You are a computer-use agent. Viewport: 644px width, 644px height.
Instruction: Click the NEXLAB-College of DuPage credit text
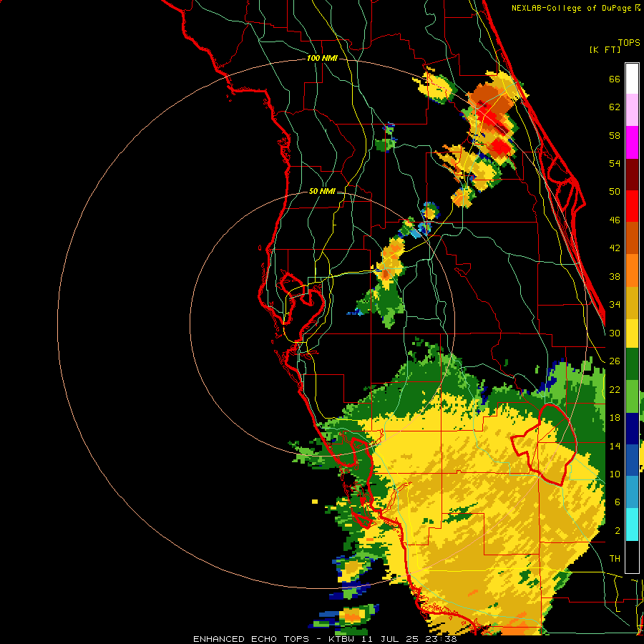coord(571,8)
